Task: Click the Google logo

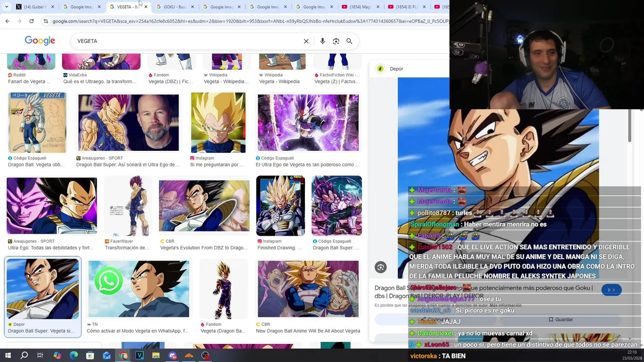Action: (40, 41)
